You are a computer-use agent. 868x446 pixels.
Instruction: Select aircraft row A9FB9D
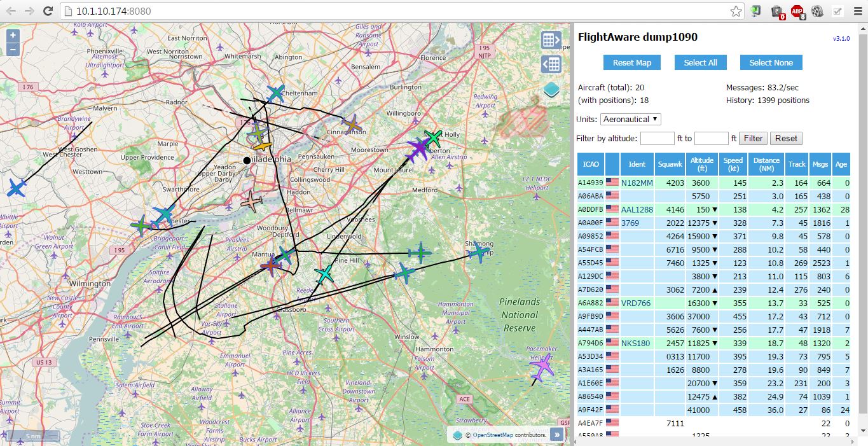coord(713,316)
